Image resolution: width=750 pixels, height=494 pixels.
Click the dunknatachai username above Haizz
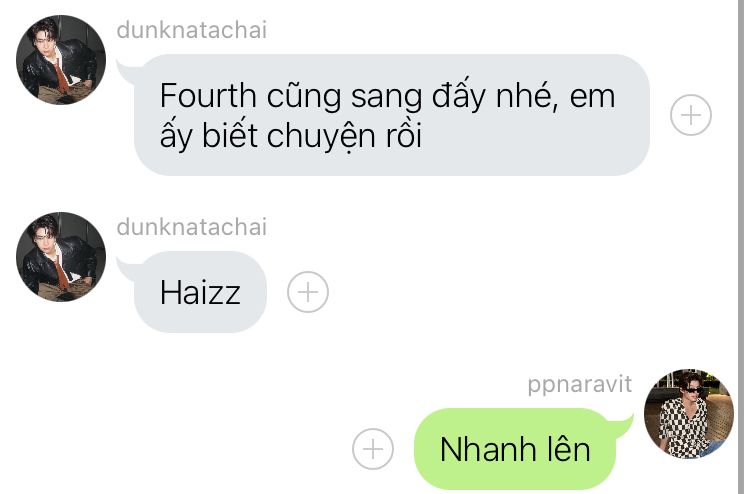point(191,227)
